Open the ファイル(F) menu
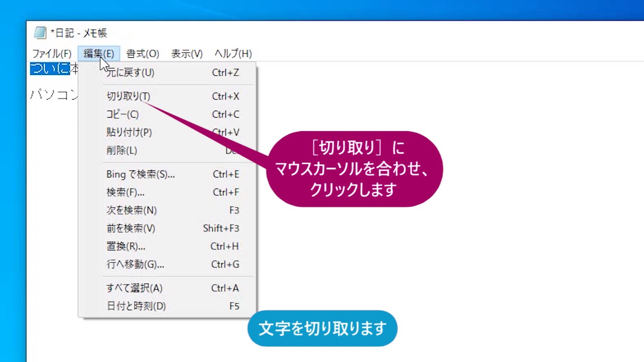This screenshot has width=644, height=362. (x=52, y=54)
